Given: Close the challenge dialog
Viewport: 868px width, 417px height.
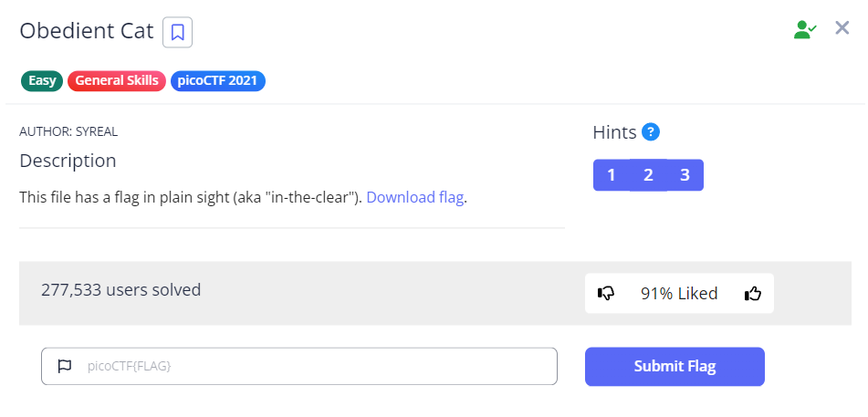Looking at the screenshot, I should 842,28.
